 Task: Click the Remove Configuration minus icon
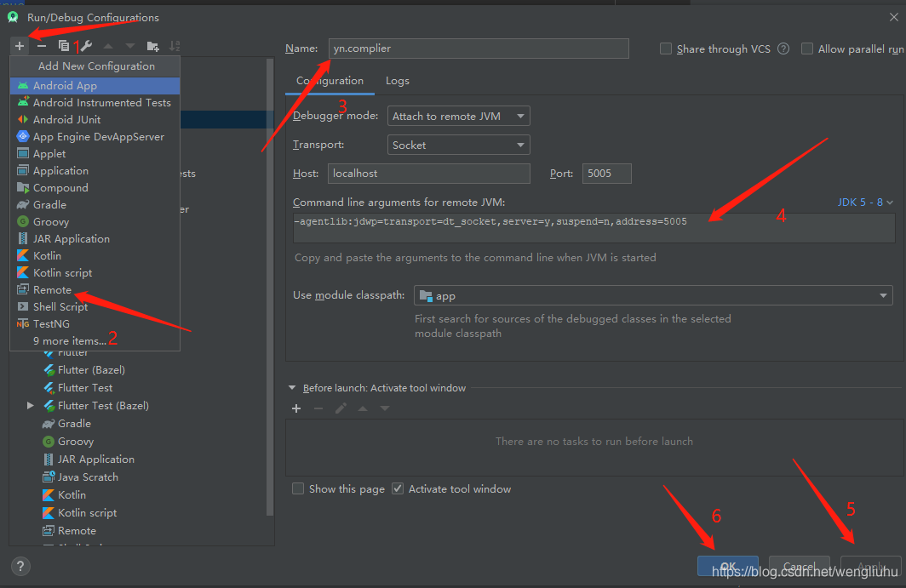42,46
